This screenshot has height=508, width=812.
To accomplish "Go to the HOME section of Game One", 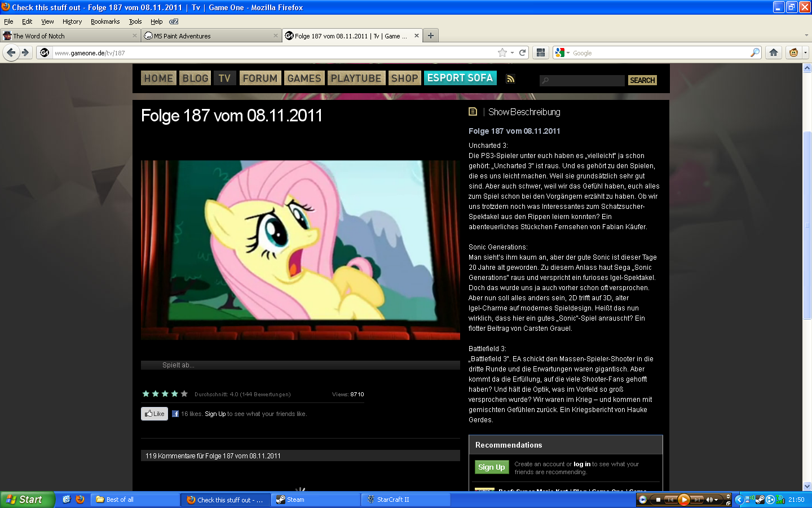I will click(x=158, y=78).
